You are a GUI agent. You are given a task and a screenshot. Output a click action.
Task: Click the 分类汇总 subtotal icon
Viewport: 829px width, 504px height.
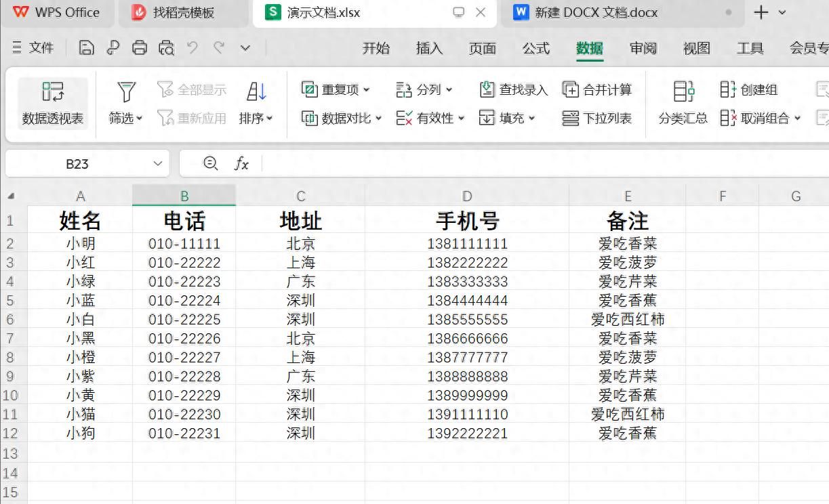pyautogui.click(x=683, y=103)
